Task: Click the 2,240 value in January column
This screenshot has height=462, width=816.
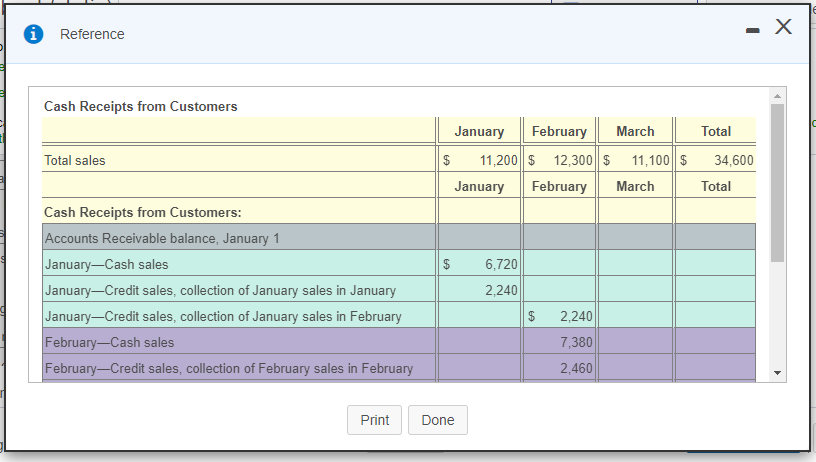Action: coord(501,290)
